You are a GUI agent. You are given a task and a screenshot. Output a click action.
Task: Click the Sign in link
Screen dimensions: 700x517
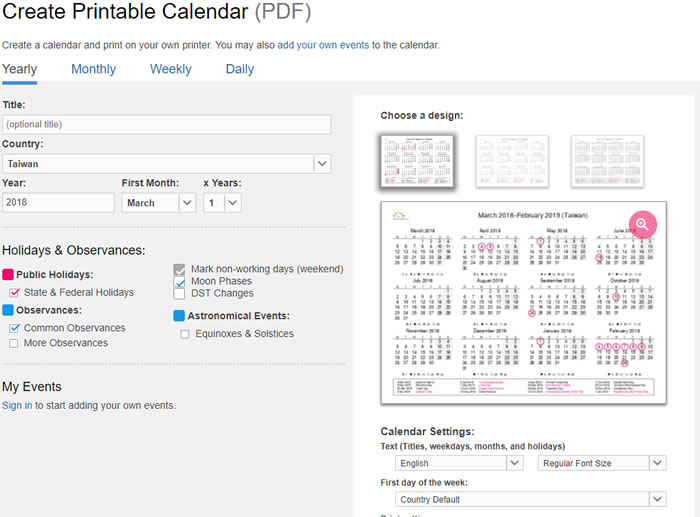point(17,405)
